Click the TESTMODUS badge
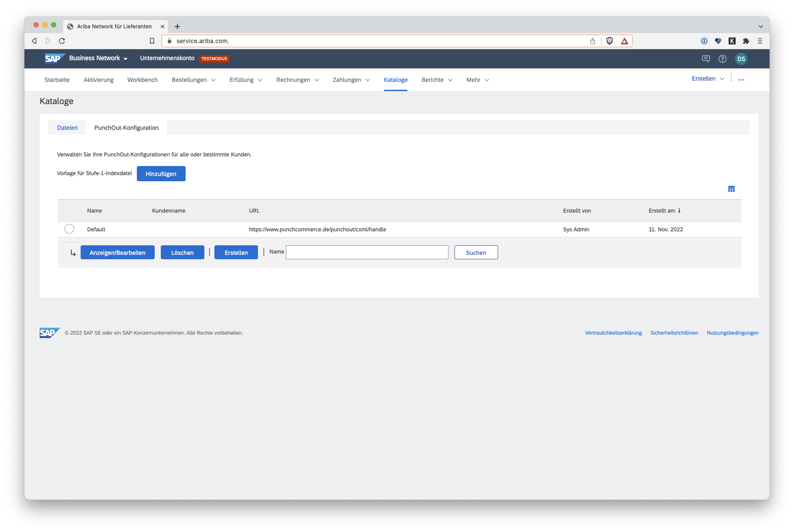The height and width of the screenshot is (532, 794). (x=214, y=59)
